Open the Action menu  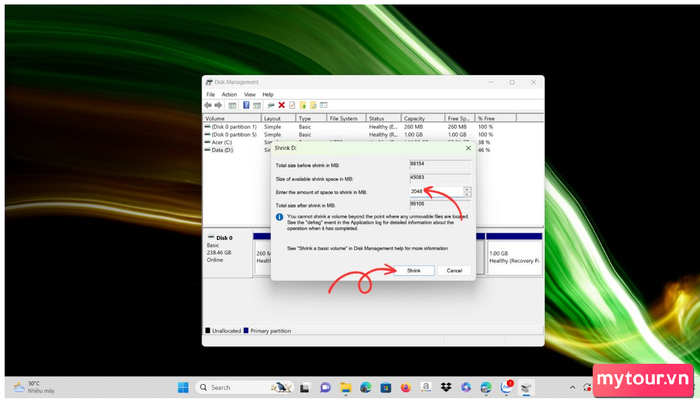click(228, 94)
